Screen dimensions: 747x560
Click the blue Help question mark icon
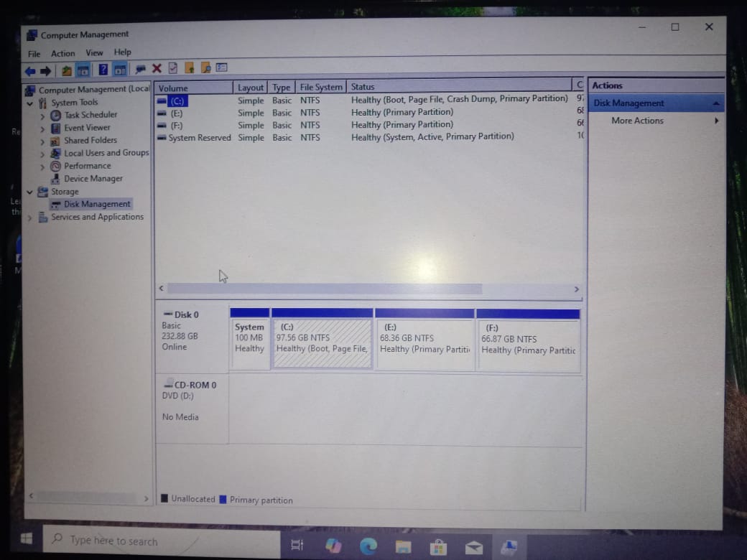103,70
